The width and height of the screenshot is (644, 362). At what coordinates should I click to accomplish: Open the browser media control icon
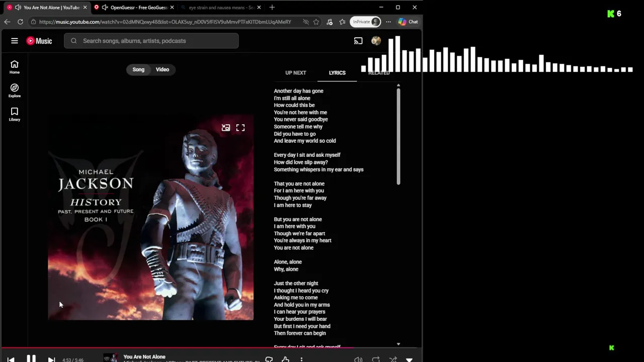point(330,22)
